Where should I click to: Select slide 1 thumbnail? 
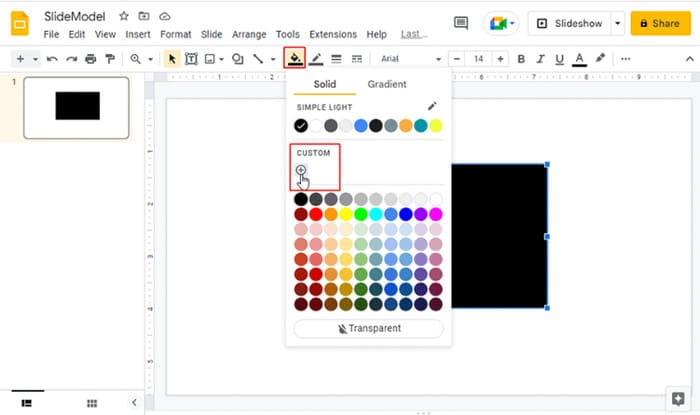(x=76, y=108)
